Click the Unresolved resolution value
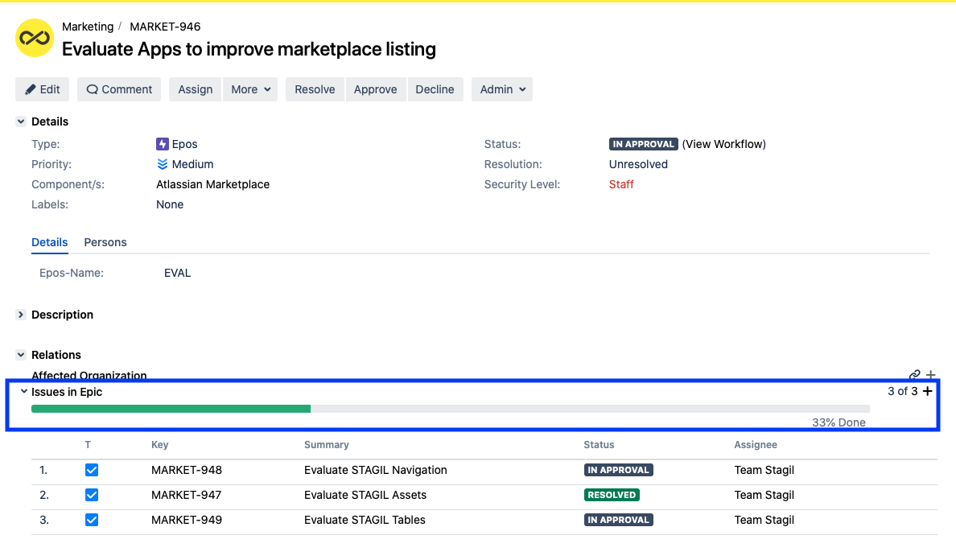Image resolution: width=956 pixels, height=560 pixels. coord(638,164)
